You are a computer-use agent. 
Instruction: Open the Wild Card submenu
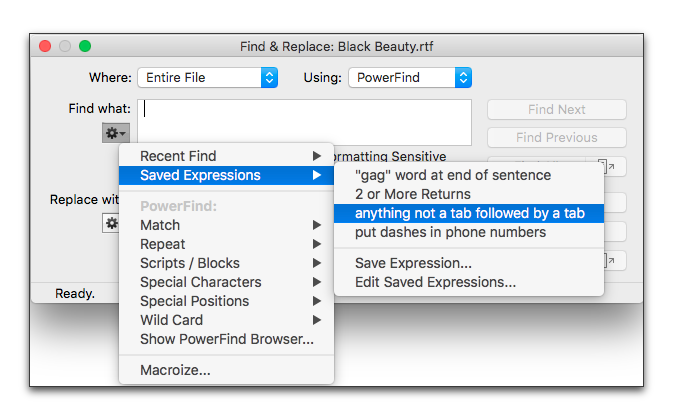pyautogui.click(x=227, y=320)
